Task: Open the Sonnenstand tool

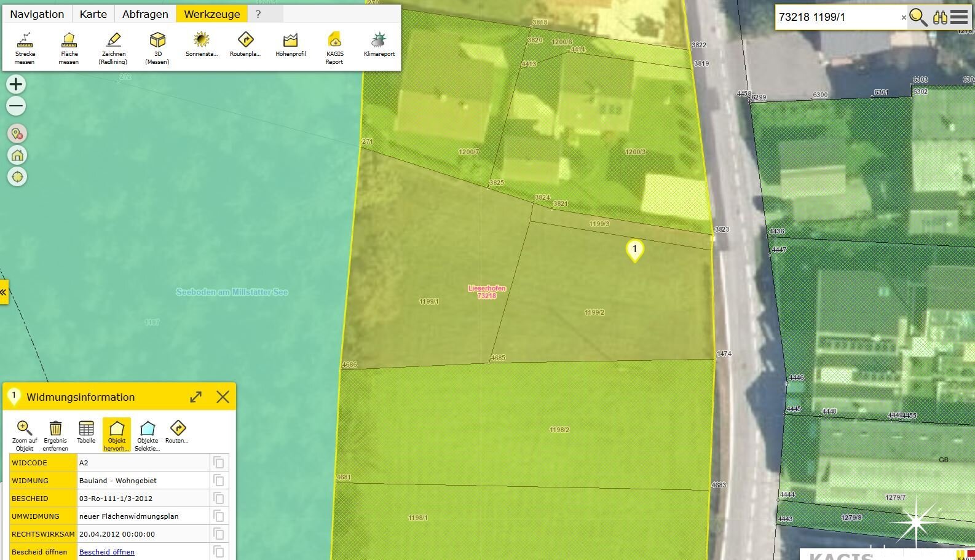Action: coord(201,45)
